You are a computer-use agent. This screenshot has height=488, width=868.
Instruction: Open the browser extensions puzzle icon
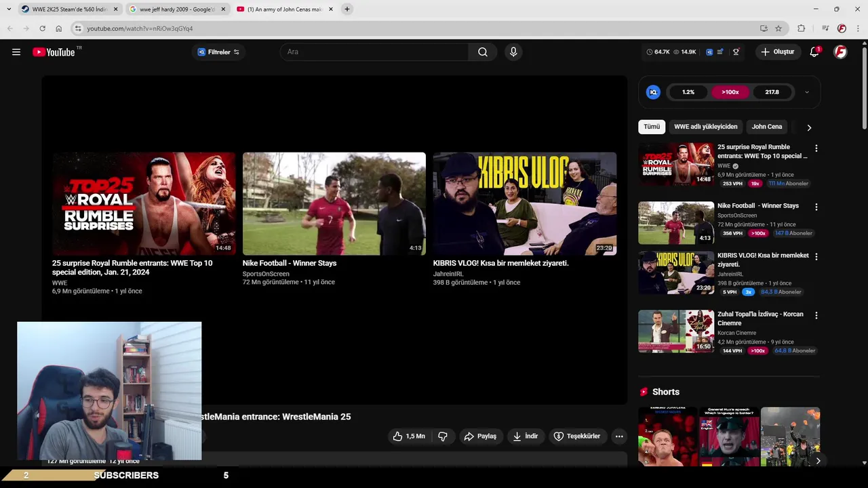click(802, 28)
